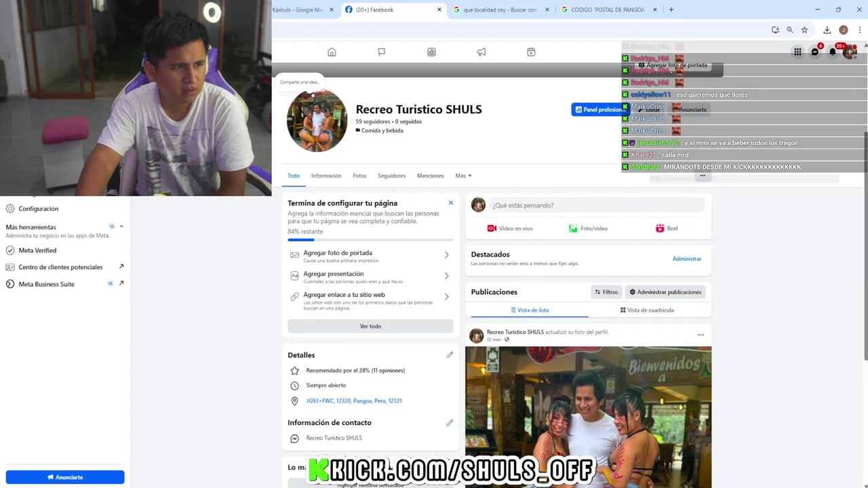Open the address link JG93+FWC Pangoa Peru
The image size is (868, 488).
(354, 401)
